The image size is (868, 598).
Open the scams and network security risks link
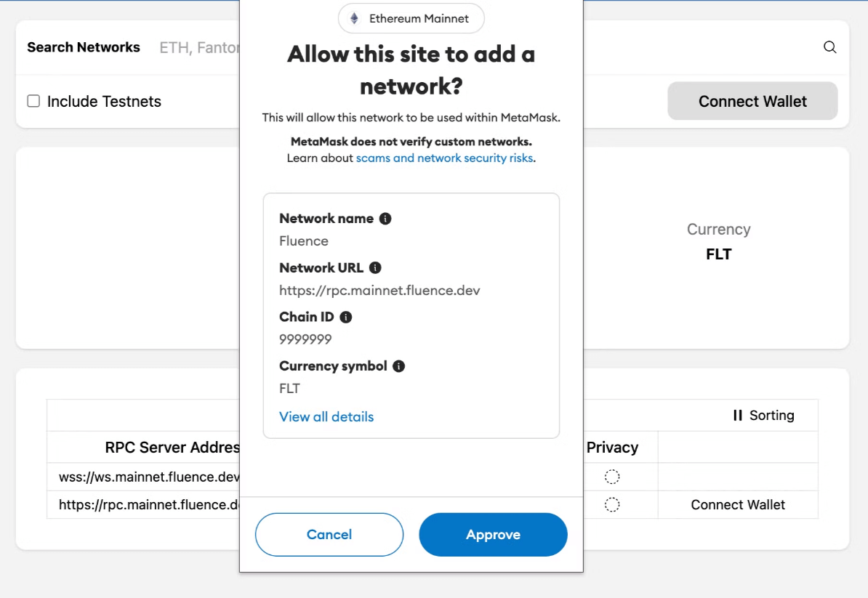tap(444, 158)
